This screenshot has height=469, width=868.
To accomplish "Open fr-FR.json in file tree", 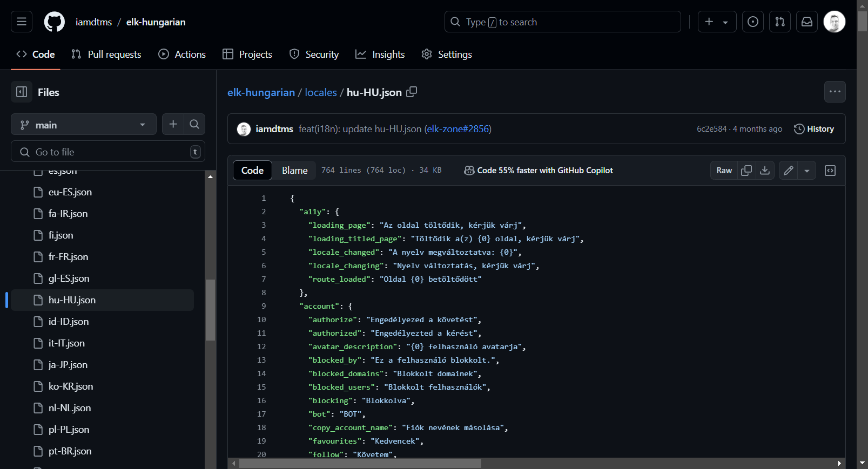I will (x=103, y=257).
